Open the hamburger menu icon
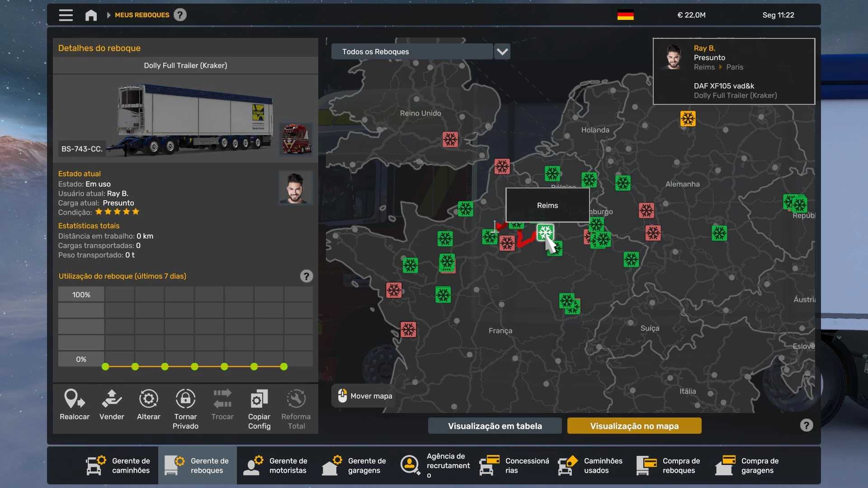Image resolution: width=868 pixels, height=488 pixels. (x=66, y=15)
